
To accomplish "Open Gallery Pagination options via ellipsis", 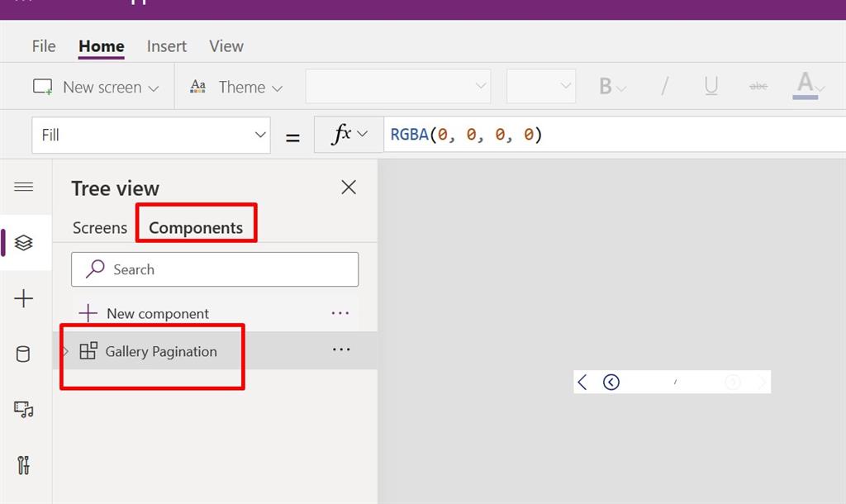I will pos(340,349).
